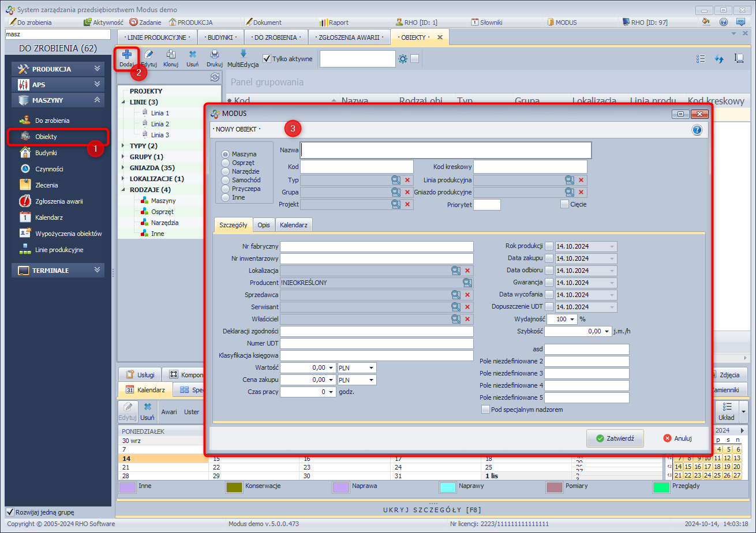Viewport: 756px width, 533px height.
Task: Open Wypożyczenia obiektów in the sidebar
Action: pos(68,234)
